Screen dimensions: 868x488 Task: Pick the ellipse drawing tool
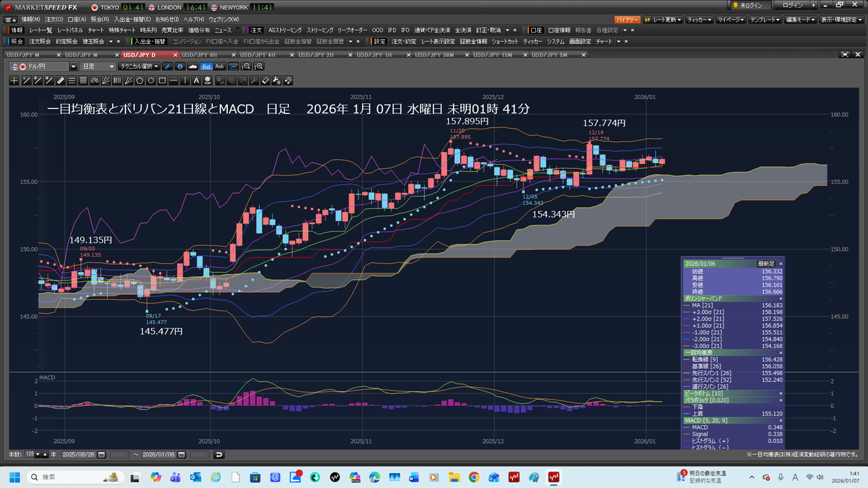point(151,81)
